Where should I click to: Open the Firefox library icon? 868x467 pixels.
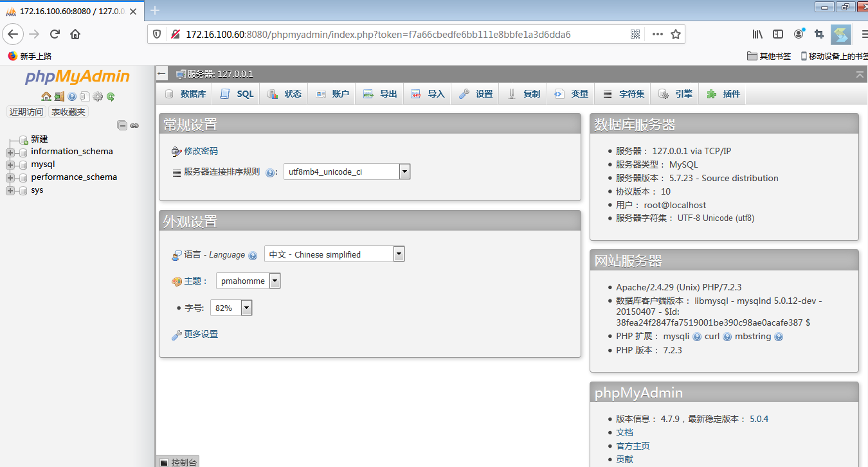coord(758,34)
